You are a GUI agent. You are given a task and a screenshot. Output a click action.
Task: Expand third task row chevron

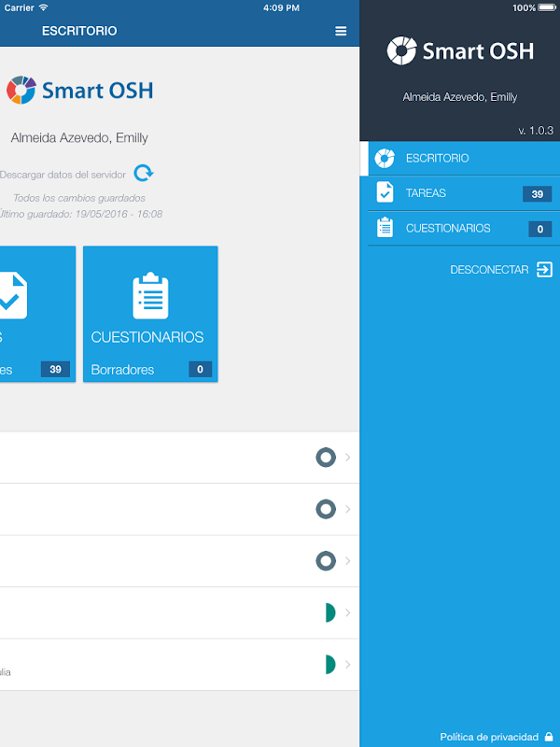pos(347,561)
